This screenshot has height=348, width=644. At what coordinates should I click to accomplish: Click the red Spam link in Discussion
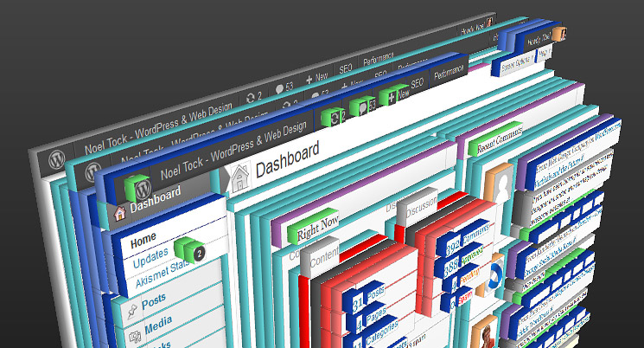[465, 298]
